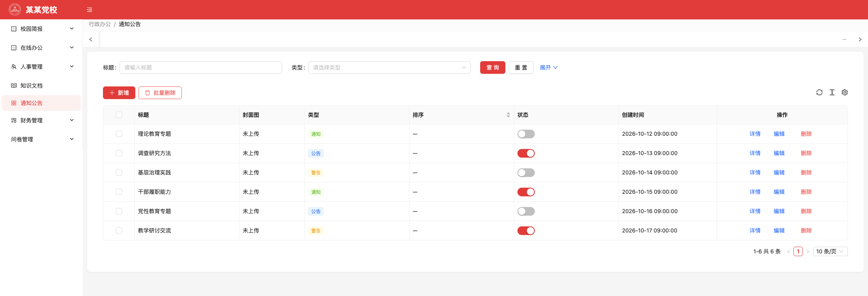Select 通知公告 in the sidebar
This screenshot has height=296, width=868.
point(41,103)
